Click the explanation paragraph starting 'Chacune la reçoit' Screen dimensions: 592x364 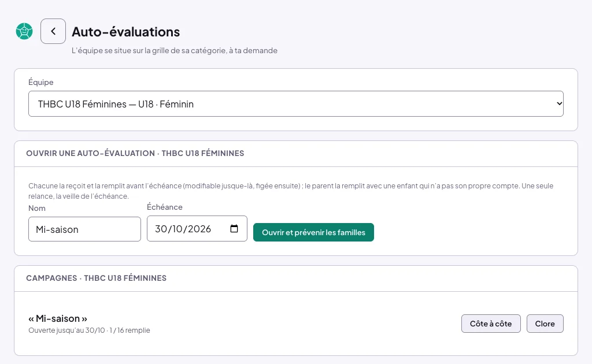[x=291, y=191]
